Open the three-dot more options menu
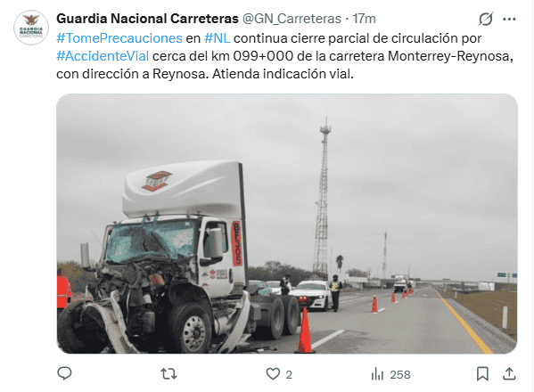The image size is (534, 392). [x=509, y=19]
